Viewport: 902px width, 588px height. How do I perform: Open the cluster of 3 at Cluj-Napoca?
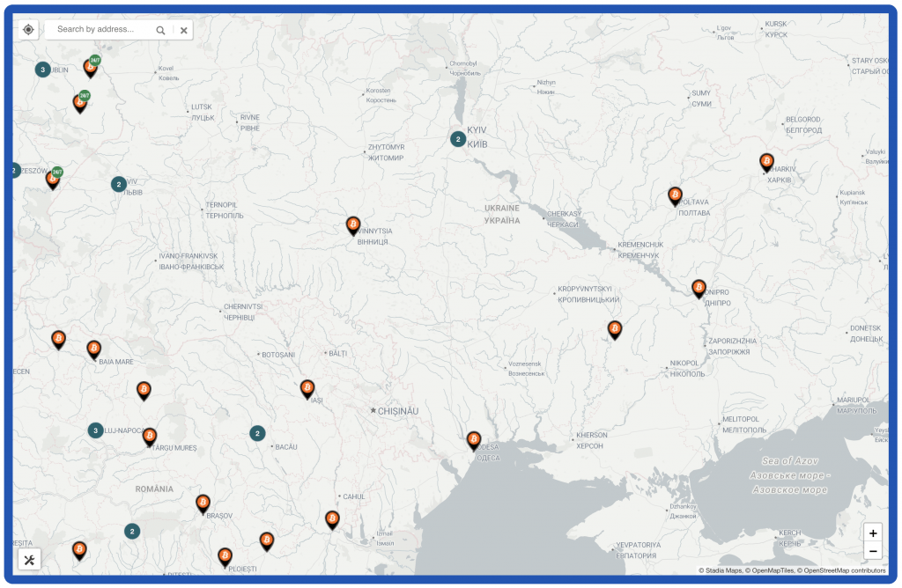coord(95,430)
